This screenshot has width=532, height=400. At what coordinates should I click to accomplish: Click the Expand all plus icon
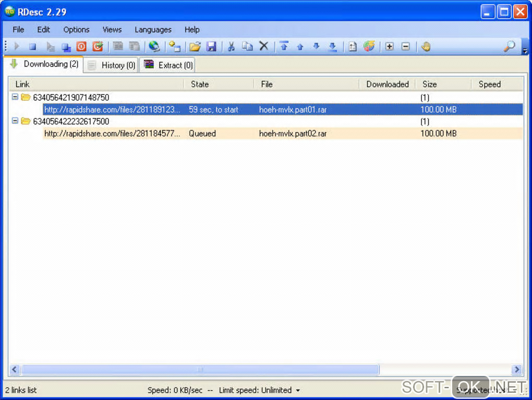(390, 46)
